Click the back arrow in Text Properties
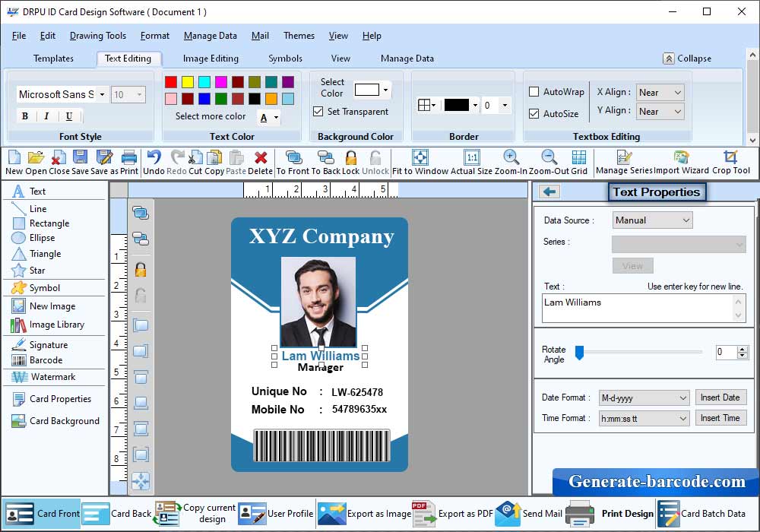Screen dimensions: 760x532 click(x=549, y=192)
